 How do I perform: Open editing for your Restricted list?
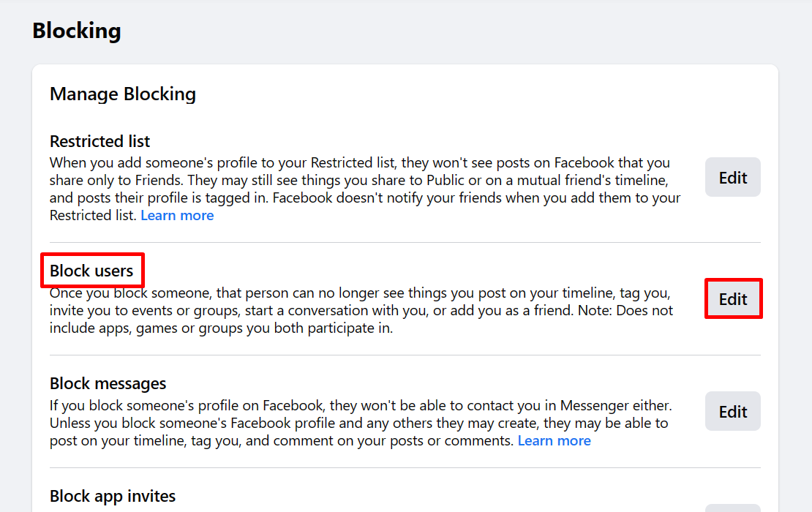[732, 177]
